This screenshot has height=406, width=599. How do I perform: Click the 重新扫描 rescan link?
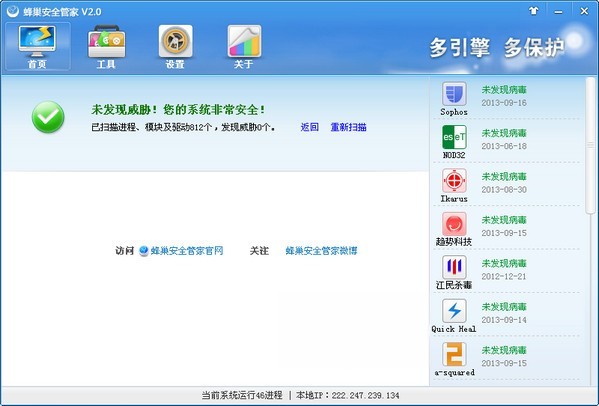pyautogui.click(x=348, y=127)
